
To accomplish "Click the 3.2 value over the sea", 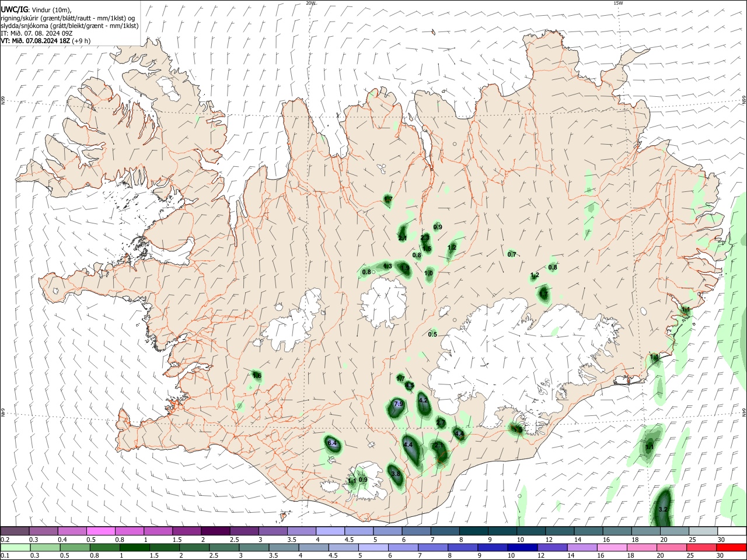I will click(662, 510).
